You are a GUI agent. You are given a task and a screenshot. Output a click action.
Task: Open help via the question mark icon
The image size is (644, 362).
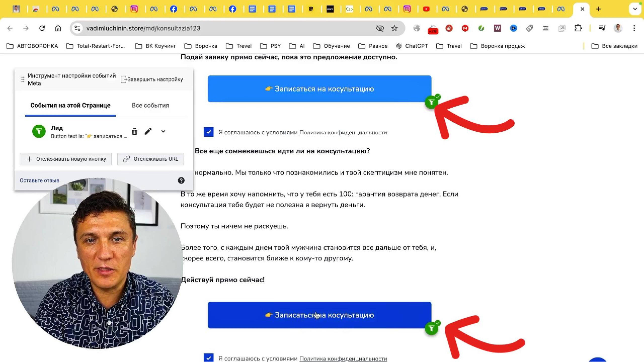(181, 180)
